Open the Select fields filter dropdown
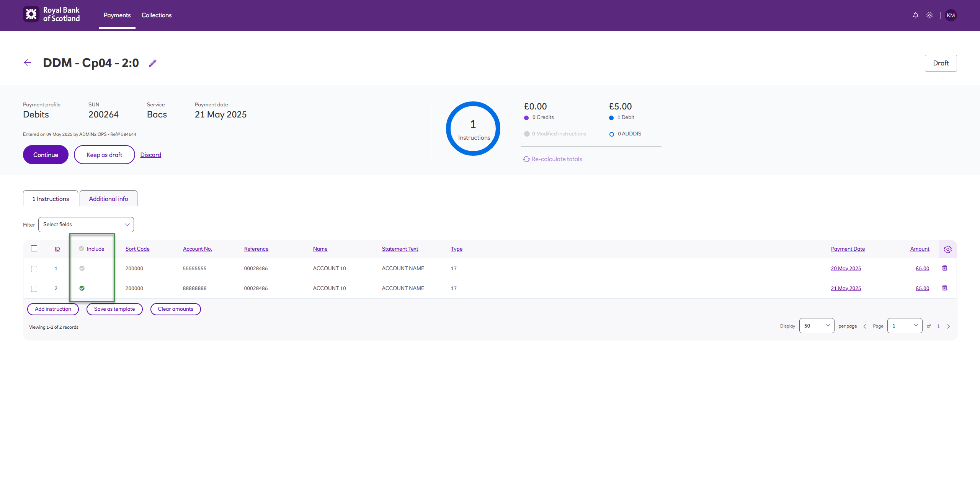The image size is (980, 499). [x=86, y=225]
